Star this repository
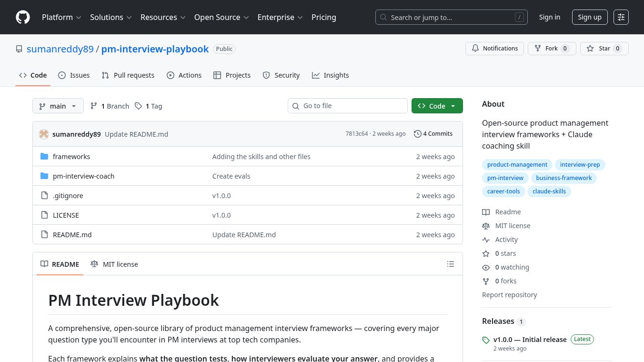The image size is (644, 362). click(604, 49)
